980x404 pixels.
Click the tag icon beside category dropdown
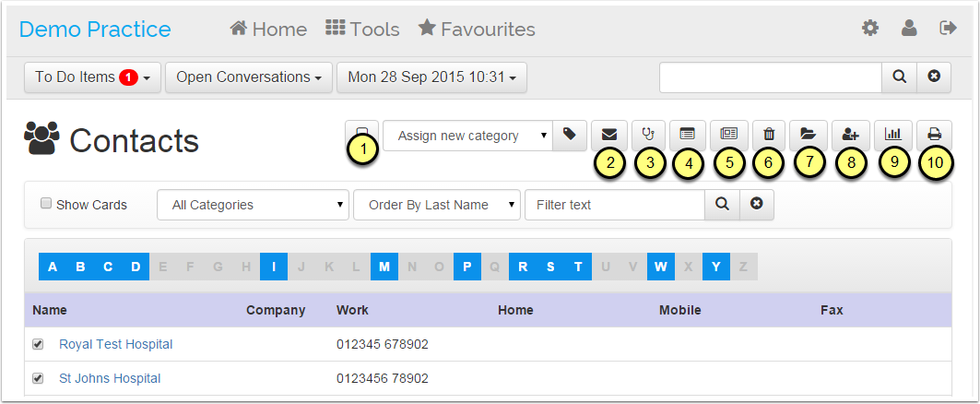coord(570,135)
